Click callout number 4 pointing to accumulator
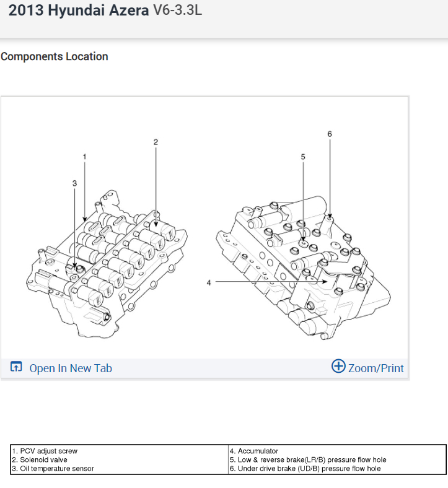The width and height of the screenshot is (448, 488). (x=209, y=282)
